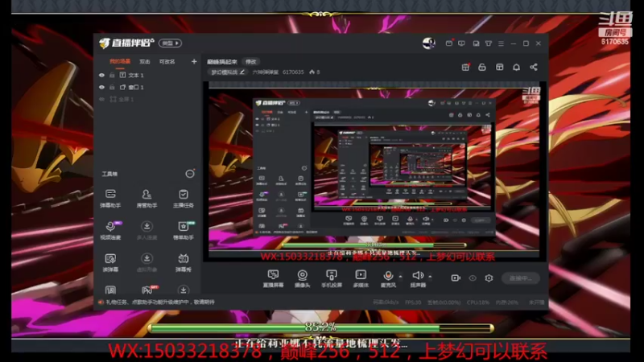Viewport: 644px width, 362px height.
Task: Click the 直播中 streaming status button
Action: (520, 278)
